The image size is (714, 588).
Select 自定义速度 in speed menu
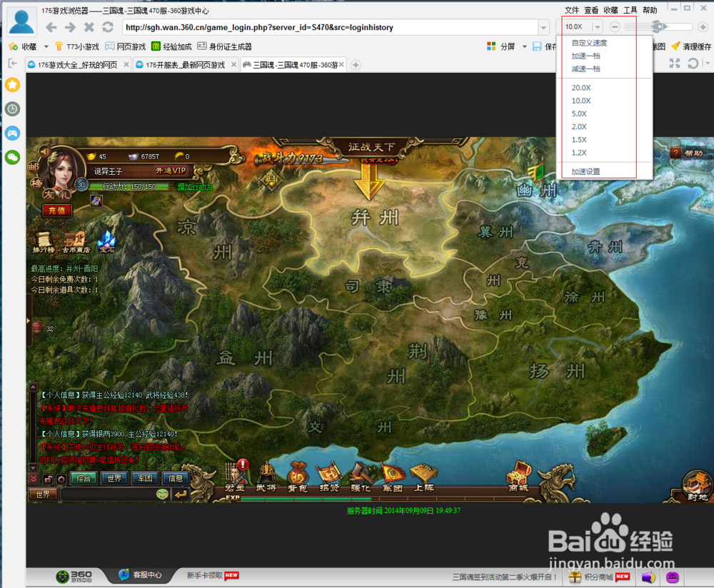point(589,43)
